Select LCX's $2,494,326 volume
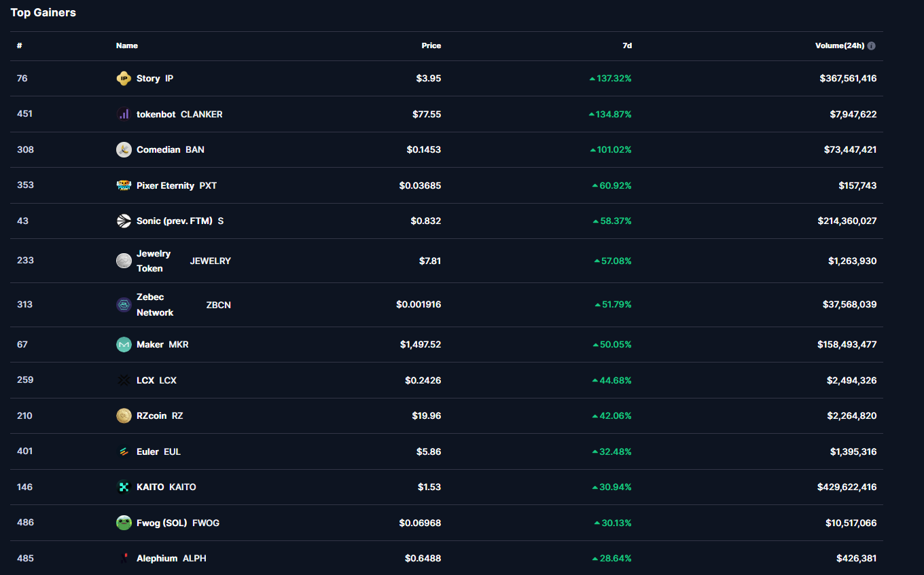Screen dimensions: 924x575 point(852,380)
